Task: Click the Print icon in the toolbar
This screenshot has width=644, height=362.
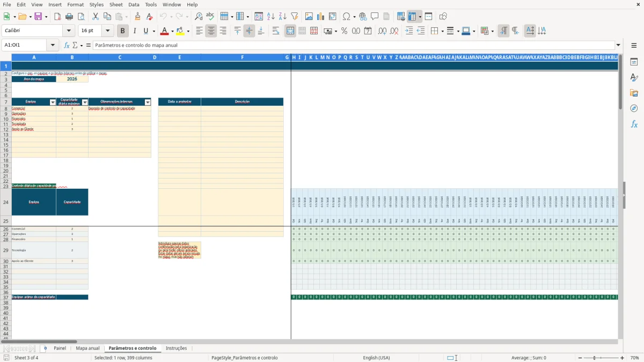Action: pyautogui.click(x=69, y=17)
